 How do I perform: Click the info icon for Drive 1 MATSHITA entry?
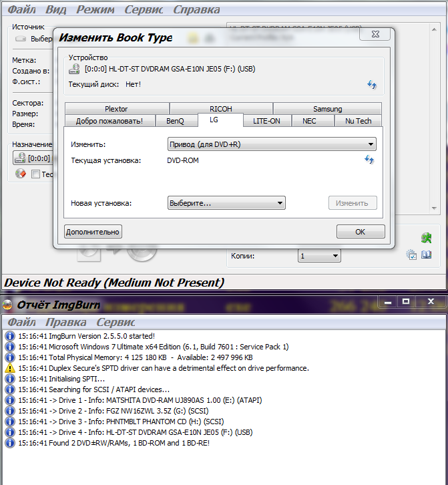pyautogui.click(x=10, y=400)
